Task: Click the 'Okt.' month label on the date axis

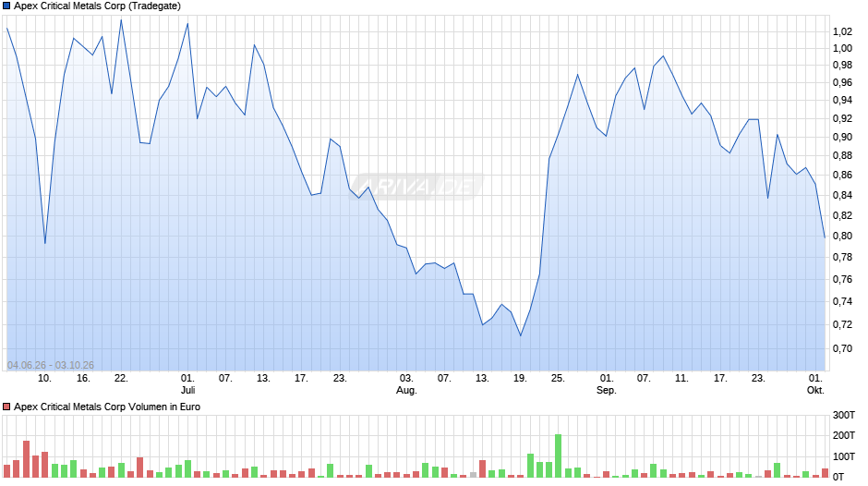Action: [x=815, y=390]
